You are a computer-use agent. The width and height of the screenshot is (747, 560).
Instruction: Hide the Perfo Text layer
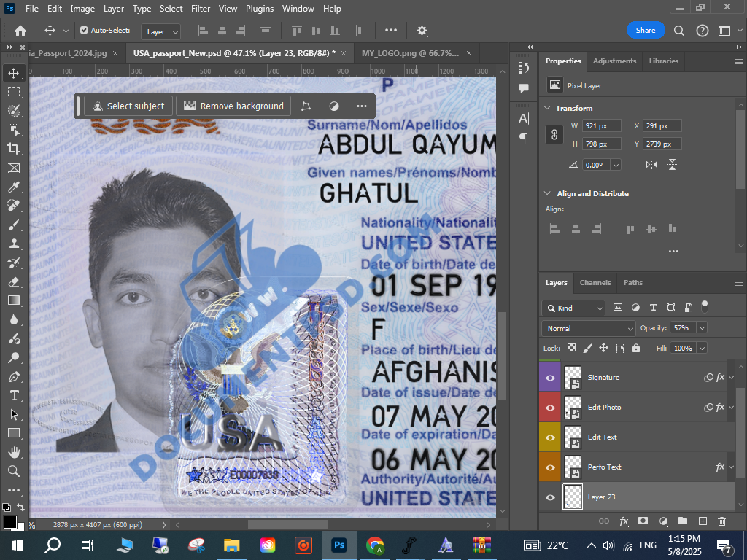550,467
